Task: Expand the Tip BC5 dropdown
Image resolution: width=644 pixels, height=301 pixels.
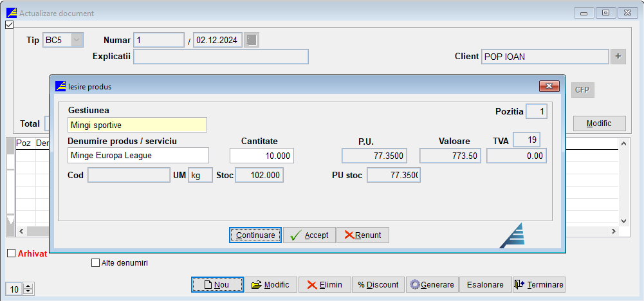Action: [77, 40]
